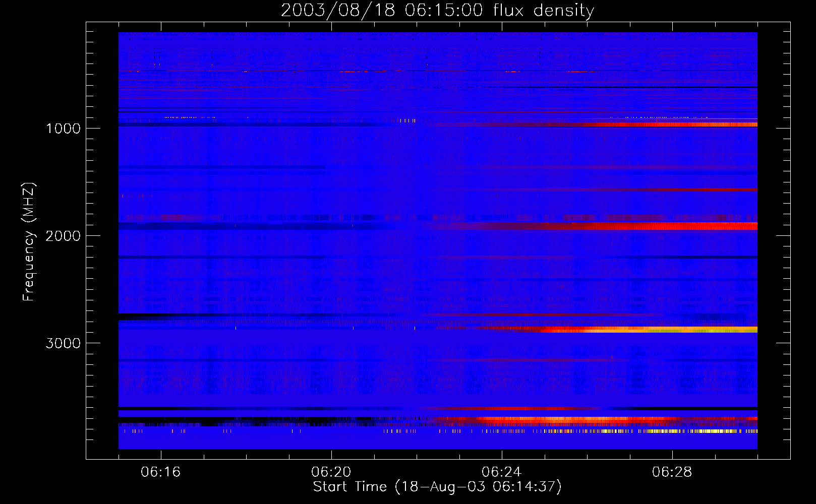Select the '1000' frequency axis label

(63, 129)
